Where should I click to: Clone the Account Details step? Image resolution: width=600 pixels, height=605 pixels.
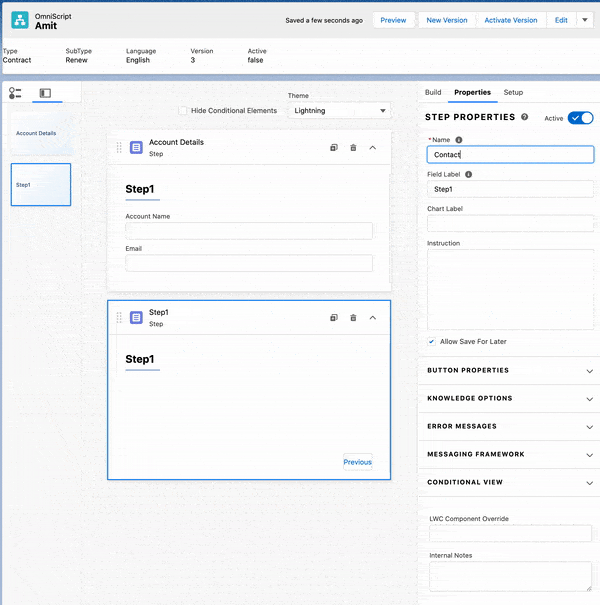tap(334, 148)
